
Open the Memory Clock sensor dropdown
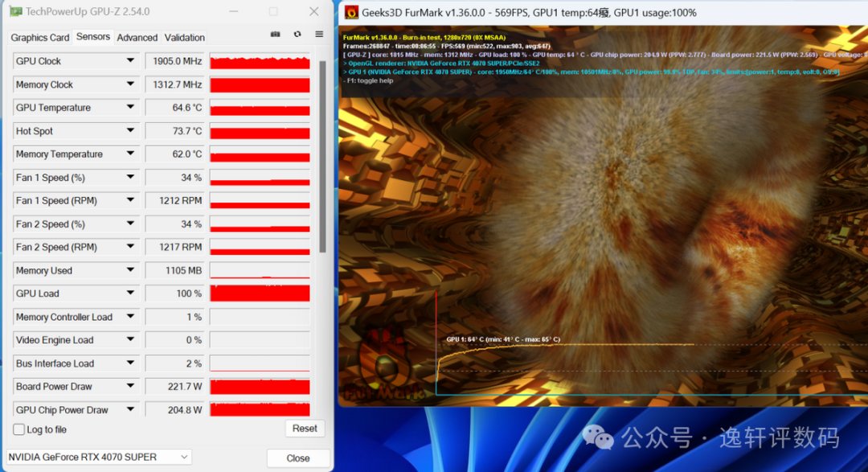130,84
